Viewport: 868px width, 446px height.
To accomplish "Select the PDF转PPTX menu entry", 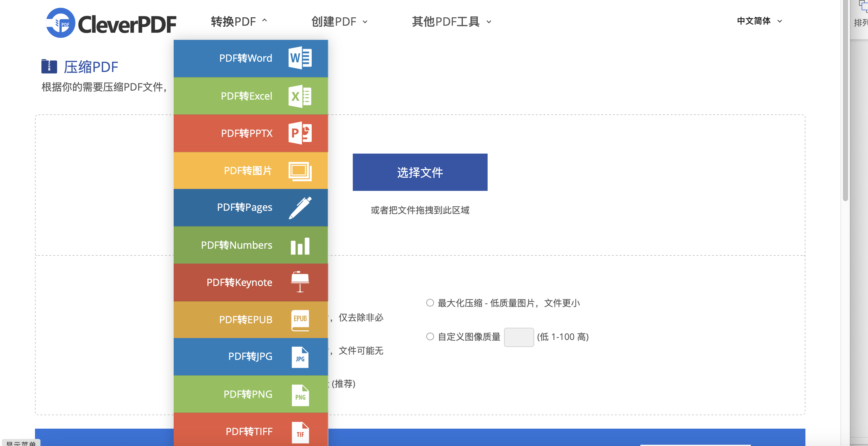I will (251, 133).
